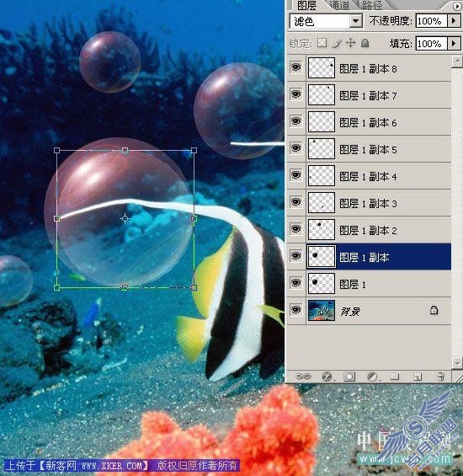Toggle lock transparent pixels
463x476 pixels.
[x=322, y=43]
